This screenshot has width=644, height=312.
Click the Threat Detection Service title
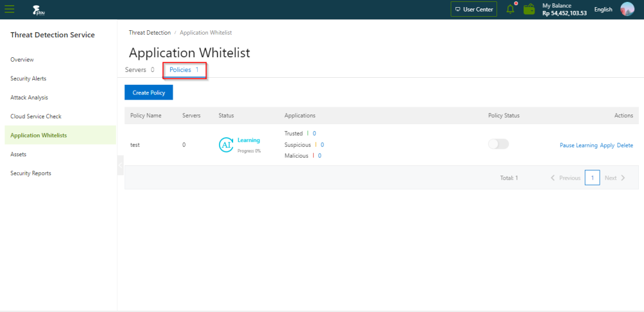[53, 35]
